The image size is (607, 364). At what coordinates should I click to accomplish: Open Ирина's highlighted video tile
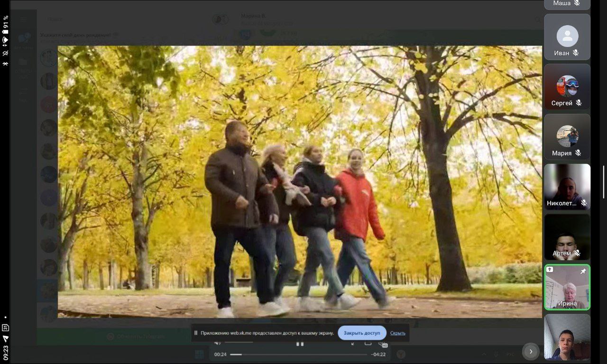point(567,287)
